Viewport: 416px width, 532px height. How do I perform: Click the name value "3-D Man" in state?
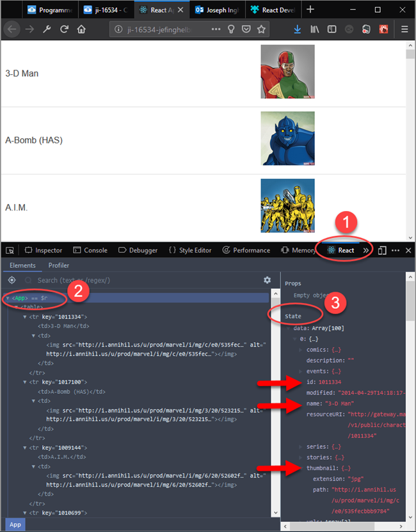(340, 403)
